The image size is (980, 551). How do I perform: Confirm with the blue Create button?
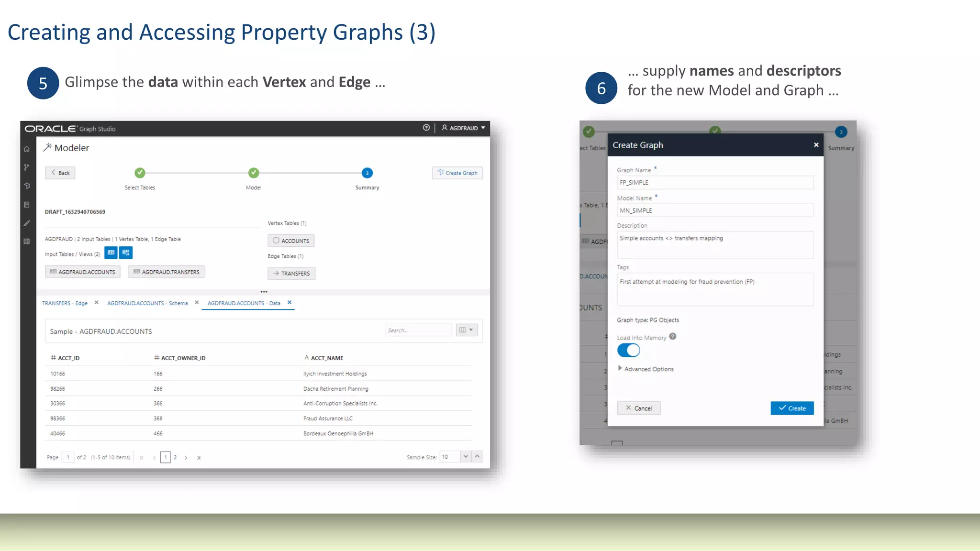[792, 408]
